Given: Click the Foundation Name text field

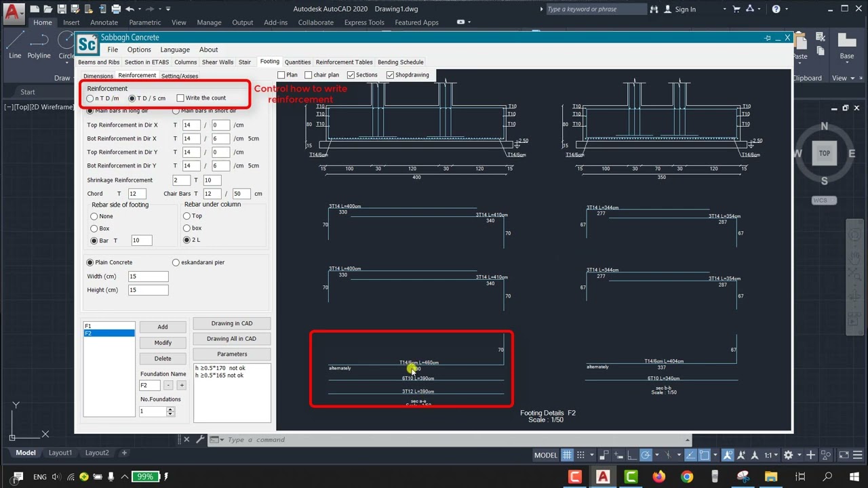Looking at the screenshot, I should (150, 385).
